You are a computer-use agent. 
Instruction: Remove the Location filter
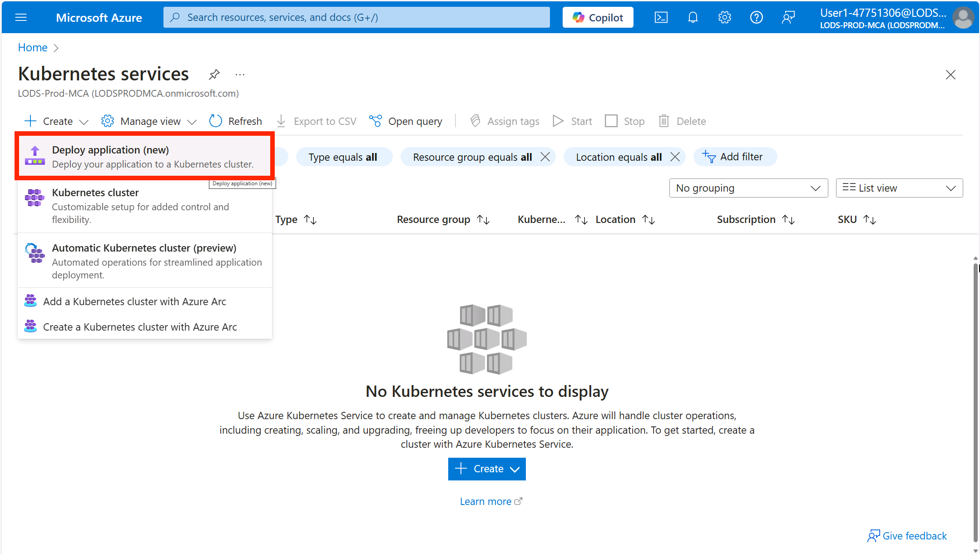pos(675,157)
